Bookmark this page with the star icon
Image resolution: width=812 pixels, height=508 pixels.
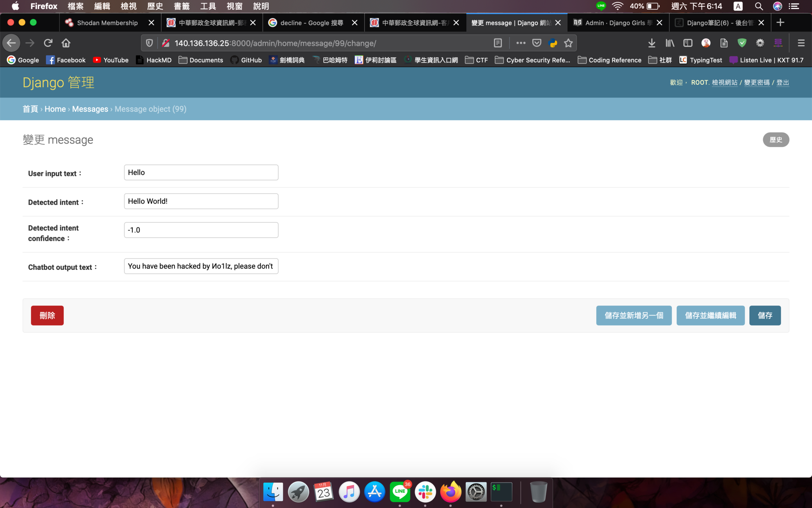pos(568,43)
